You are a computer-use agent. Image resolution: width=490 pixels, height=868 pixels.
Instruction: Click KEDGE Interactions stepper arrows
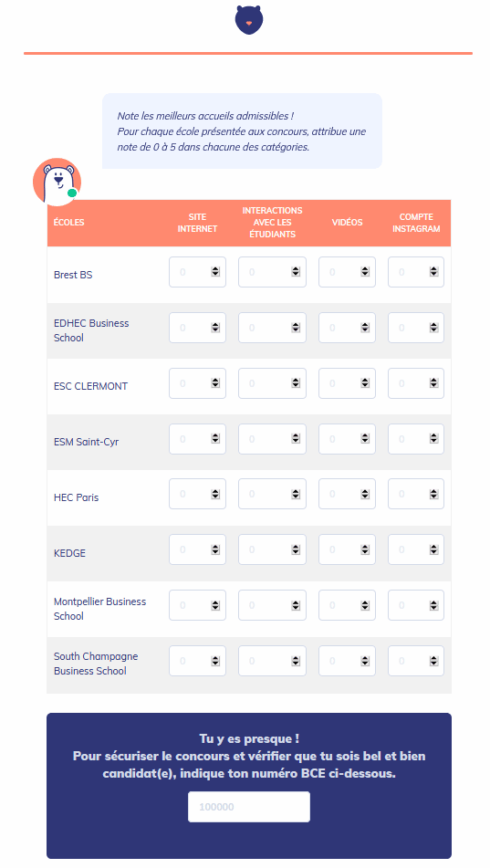296,549
